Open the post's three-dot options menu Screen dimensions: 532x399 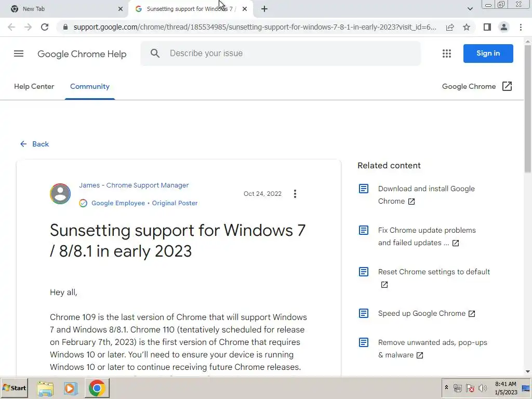(295, 194)
